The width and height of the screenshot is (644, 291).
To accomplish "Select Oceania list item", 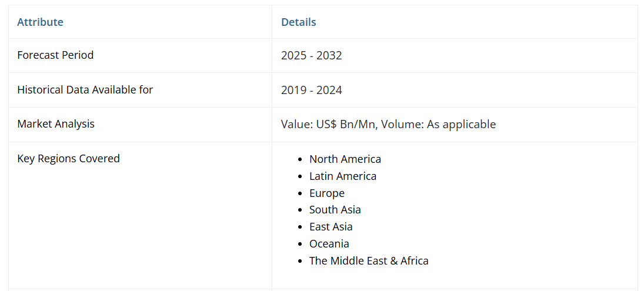I will (329, 244).
